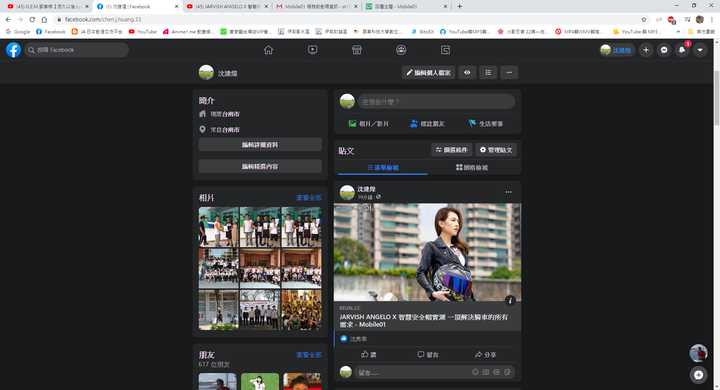
Task: Click the Like thumbs-up button on post
Action: coord(369,354)
